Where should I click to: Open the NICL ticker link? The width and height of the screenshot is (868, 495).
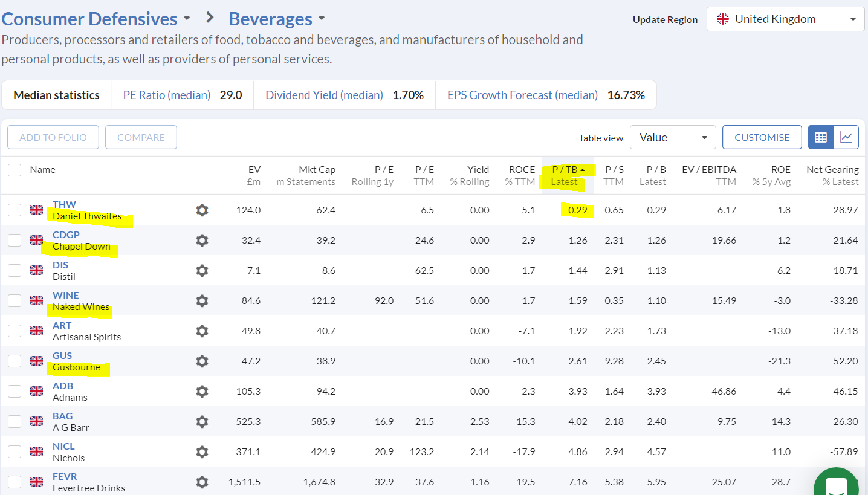63,446
